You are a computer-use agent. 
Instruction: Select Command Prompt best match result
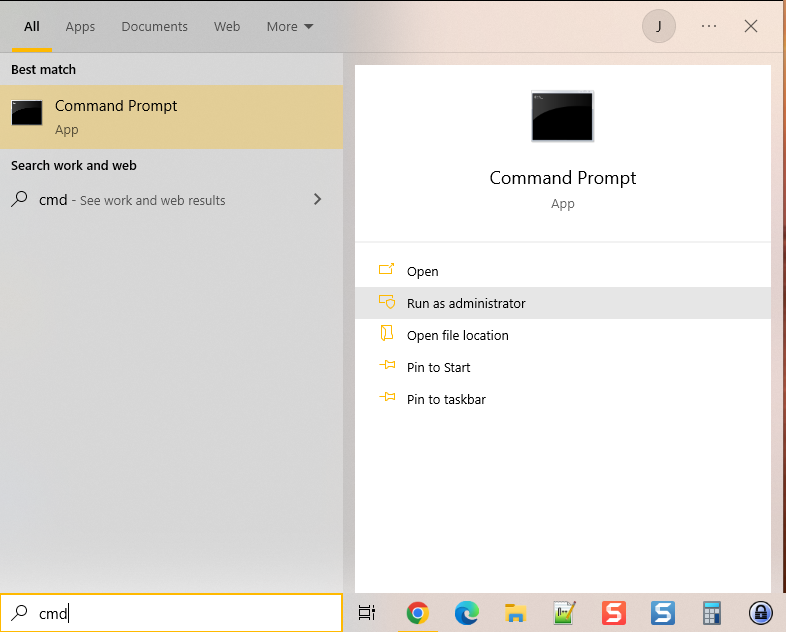pyautogui.click(x=171, y=117)
